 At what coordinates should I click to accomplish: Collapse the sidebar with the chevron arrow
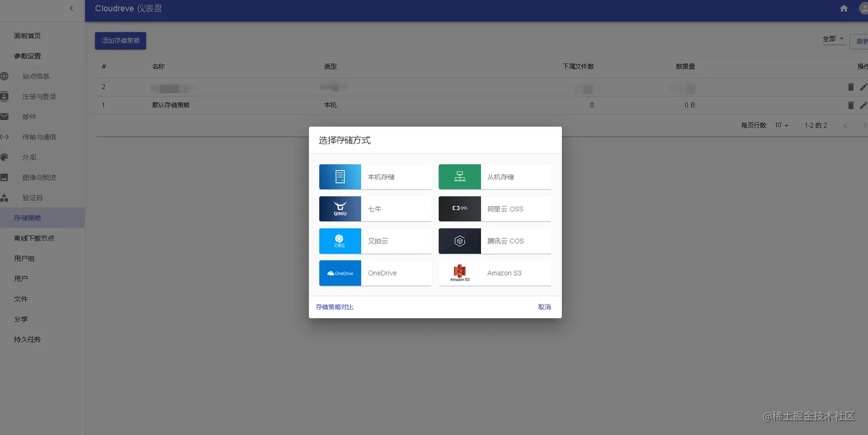point(71,9)
